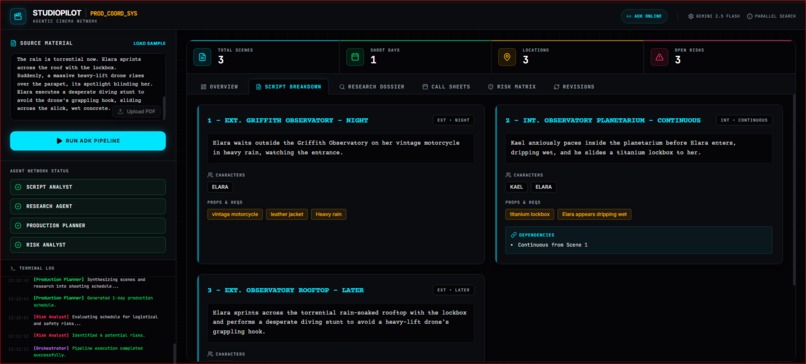The height and width of the screenshot is (364, 806).
Task: Click the Terminal Log prompt icon
Action: [12, 268]
